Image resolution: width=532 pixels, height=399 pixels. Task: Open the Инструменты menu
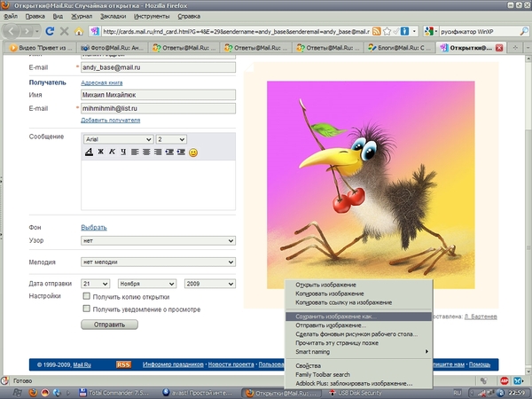point(152,16)
